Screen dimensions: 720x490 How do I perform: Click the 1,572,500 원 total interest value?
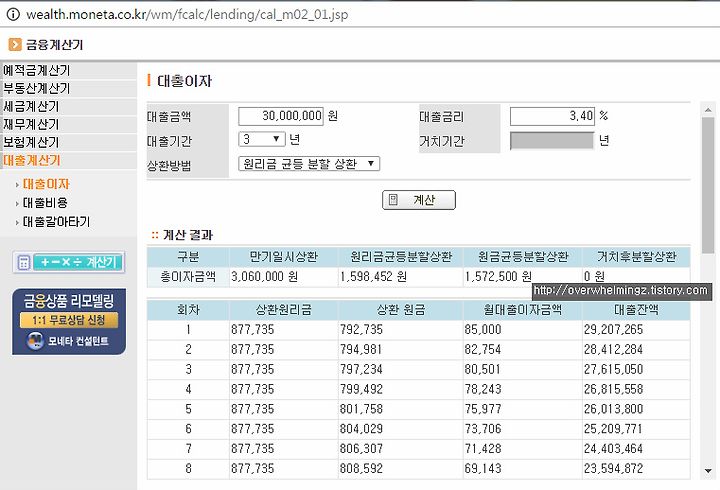click(x=498, y=277)
